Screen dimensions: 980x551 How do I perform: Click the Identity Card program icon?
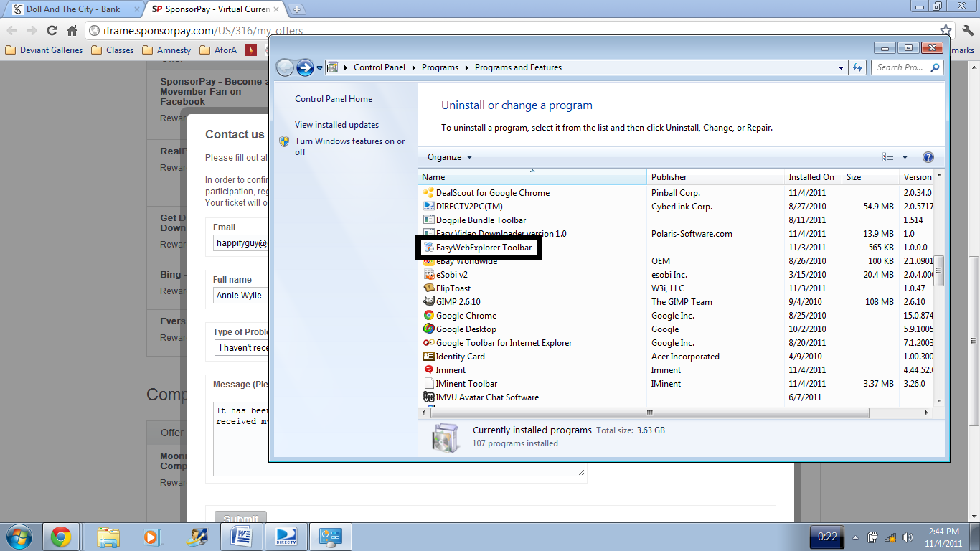tap(429, 357)
